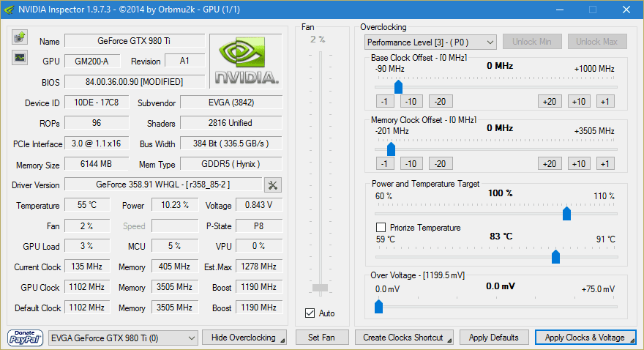Click the ROPs value 96
This screenshot has width=644, height=350.
(x=97, y=123)
